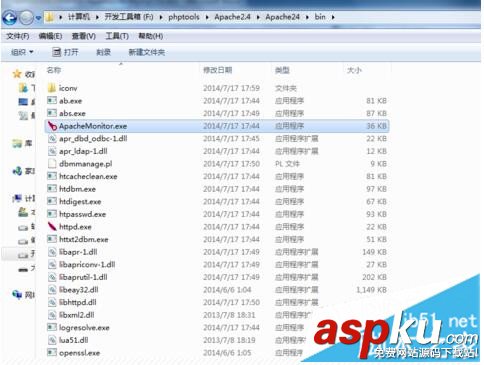Open the 编辑(E) menu

coord(50,36)
